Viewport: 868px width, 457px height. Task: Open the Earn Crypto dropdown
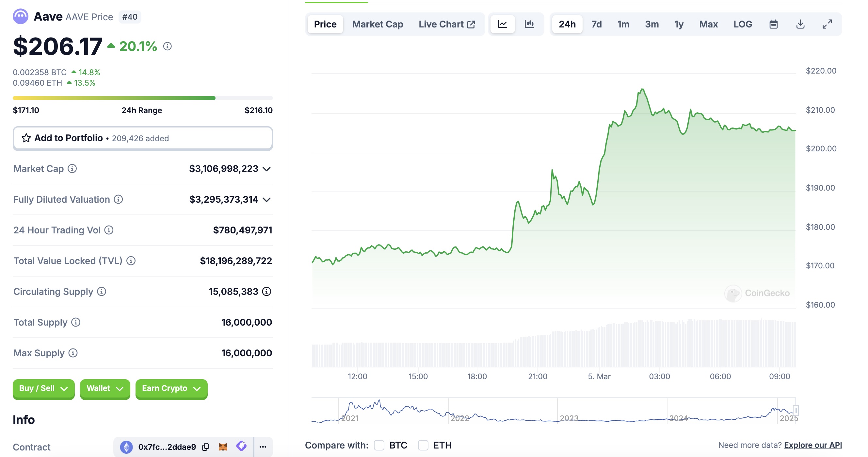(x=171, y=389)
